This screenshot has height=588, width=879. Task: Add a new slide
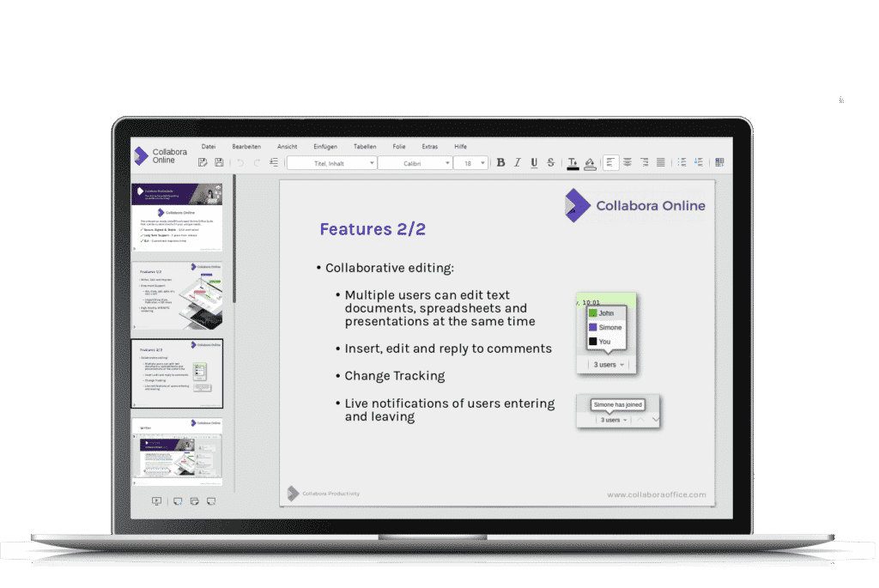[x=178, y=501]
